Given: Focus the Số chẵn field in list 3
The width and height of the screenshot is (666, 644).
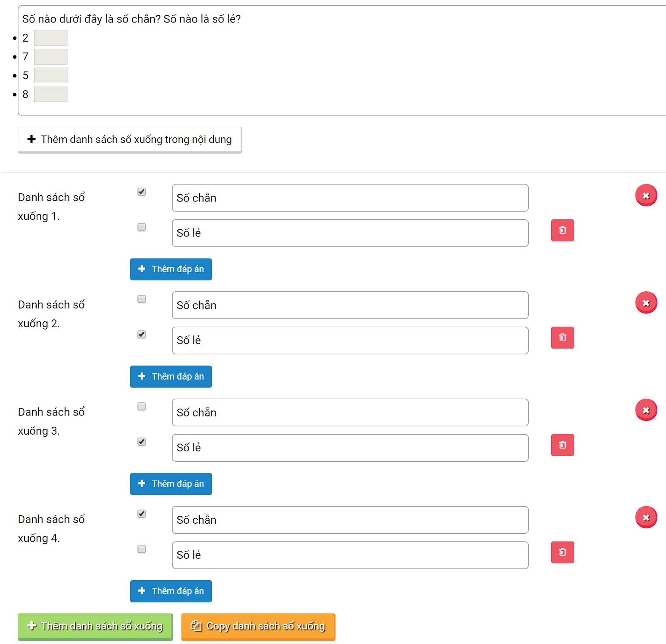Looking at the screenshot, I should (350, 413).
